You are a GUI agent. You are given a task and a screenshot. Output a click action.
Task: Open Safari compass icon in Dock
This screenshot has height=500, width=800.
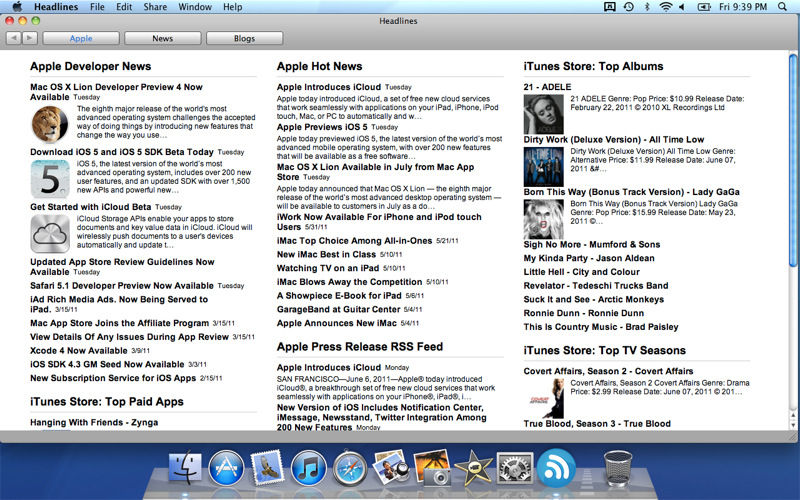(x=350, y=468)
